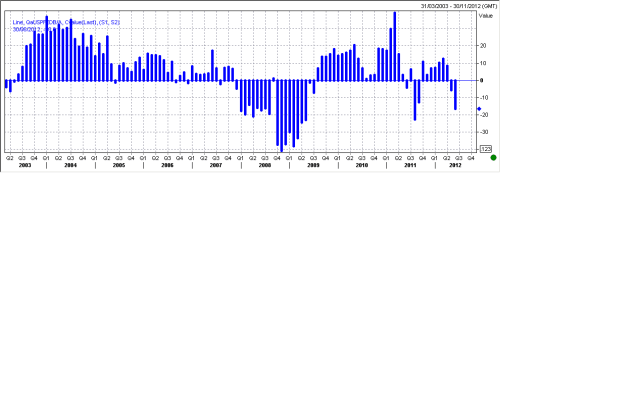Click the .123 decimal format box
Viewport: 640px width, 403px height.
(x=486, y=149)
